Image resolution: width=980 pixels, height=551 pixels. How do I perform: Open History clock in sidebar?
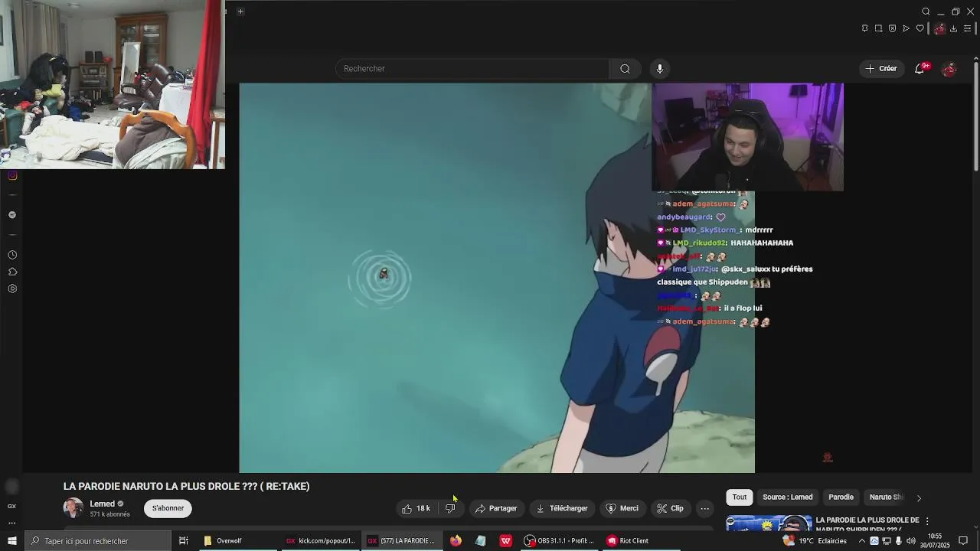coord(12,255)
